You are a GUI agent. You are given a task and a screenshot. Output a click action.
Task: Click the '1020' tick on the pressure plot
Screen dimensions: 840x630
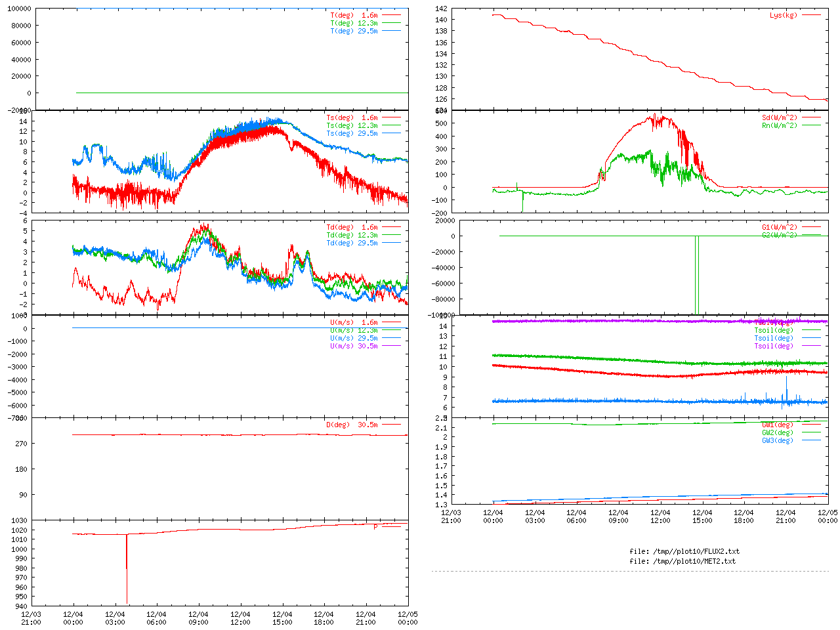pos(19,530)
